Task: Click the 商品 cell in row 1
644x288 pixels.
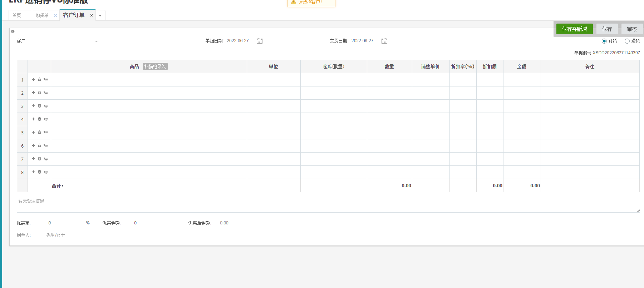Action: 149,80
